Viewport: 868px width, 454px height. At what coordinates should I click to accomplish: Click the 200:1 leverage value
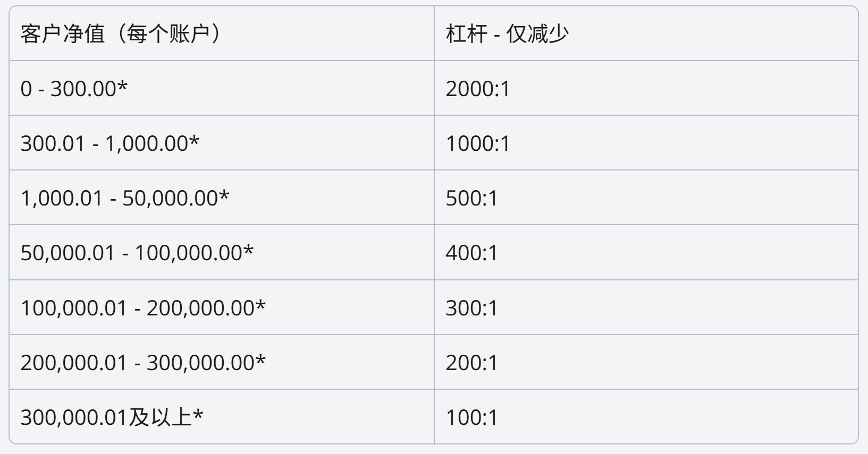(471, 363)
